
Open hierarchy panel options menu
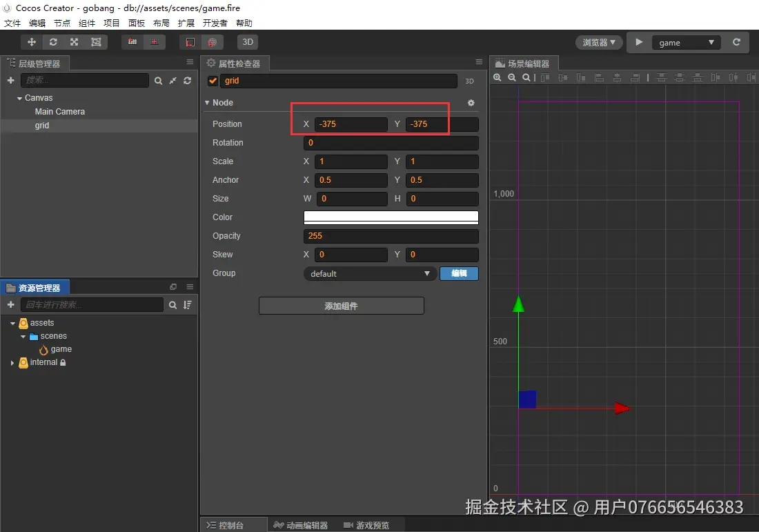(x=190, y=62)
